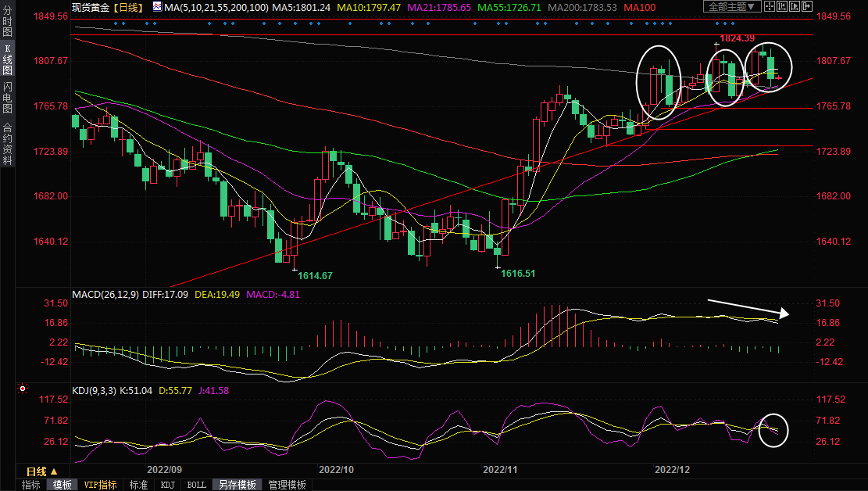This screenshot has width=868, height=491.
Task: Click the last icon in top-right toolbar
Action: click(808, 7)
